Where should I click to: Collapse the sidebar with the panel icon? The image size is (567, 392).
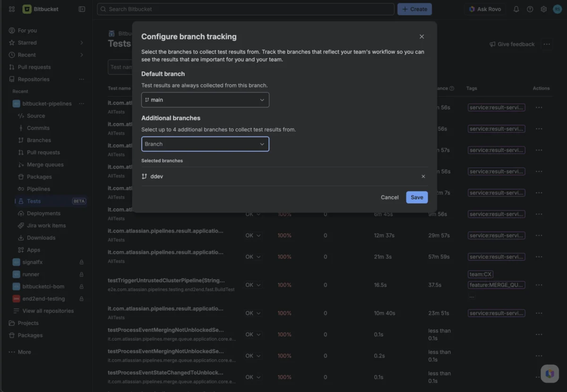tap(82, 9)
